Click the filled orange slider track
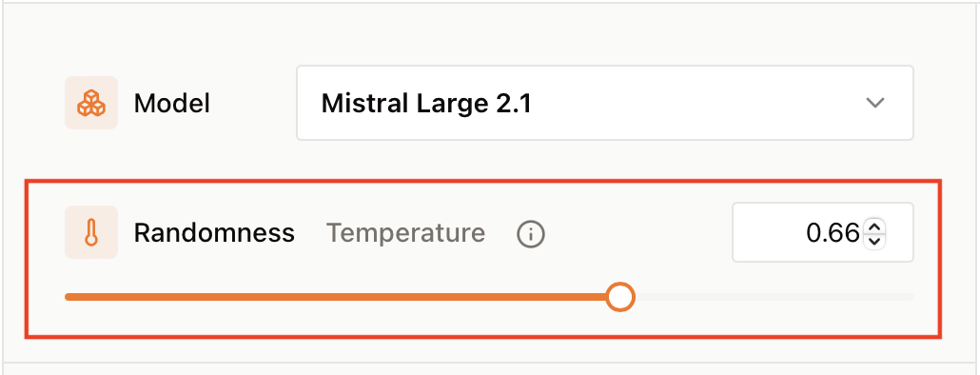Image resolution: width=980 pixels, height=375 pixels. (x=336, y=297)
